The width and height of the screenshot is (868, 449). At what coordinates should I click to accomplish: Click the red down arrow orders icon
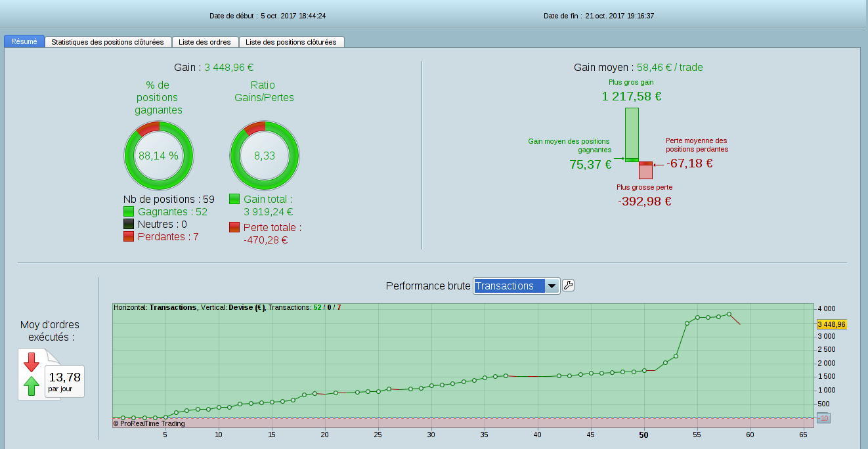32,362
